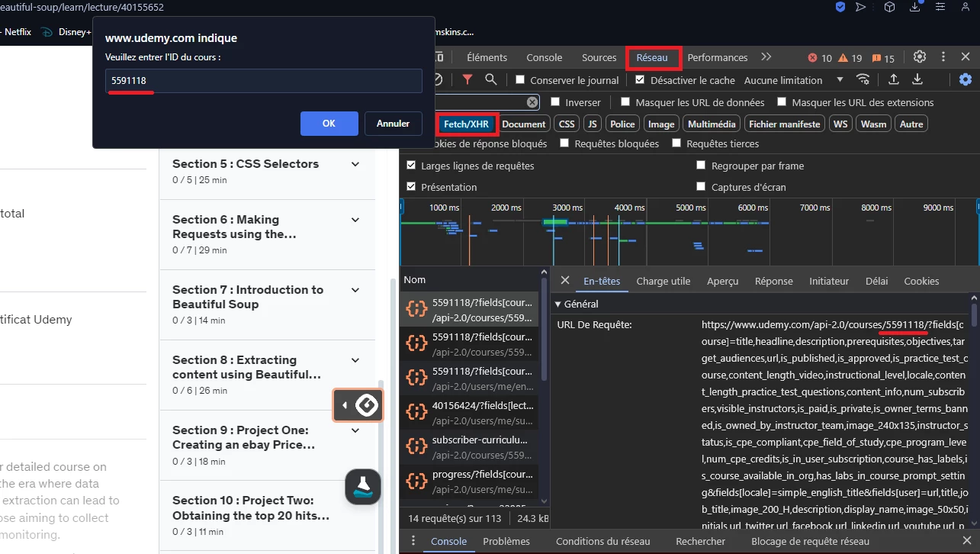Open DevTools settings gear
Viewport: 980px width, 554px height.
click(920, 57)
